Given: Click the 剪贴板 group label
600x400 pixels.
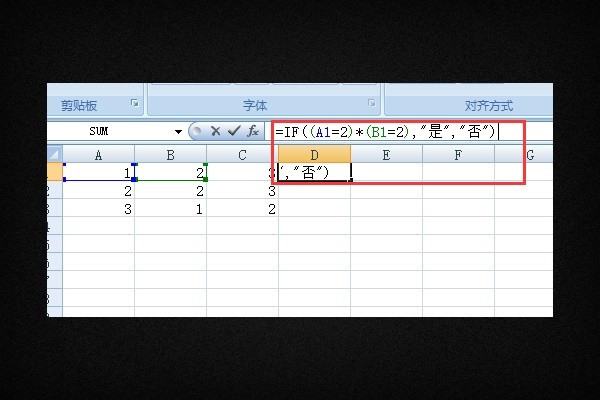Looking at the screenshot, I should [79, 105].
